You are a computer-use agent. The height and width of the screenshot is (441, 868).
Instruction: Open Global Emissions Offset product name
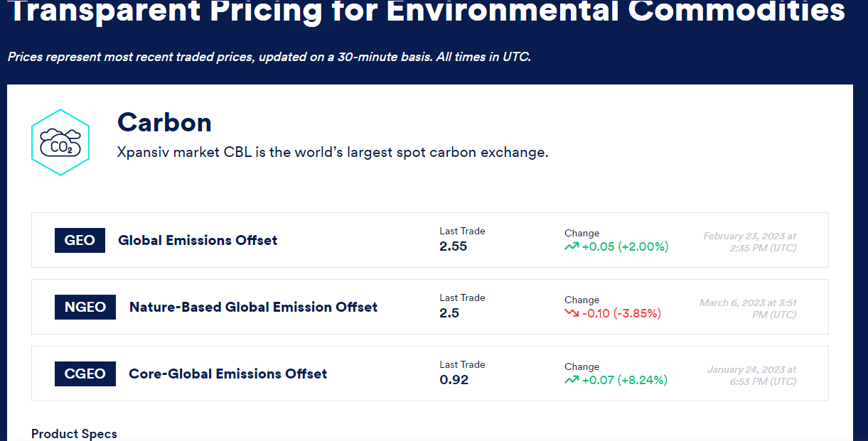tap(198, 240)
